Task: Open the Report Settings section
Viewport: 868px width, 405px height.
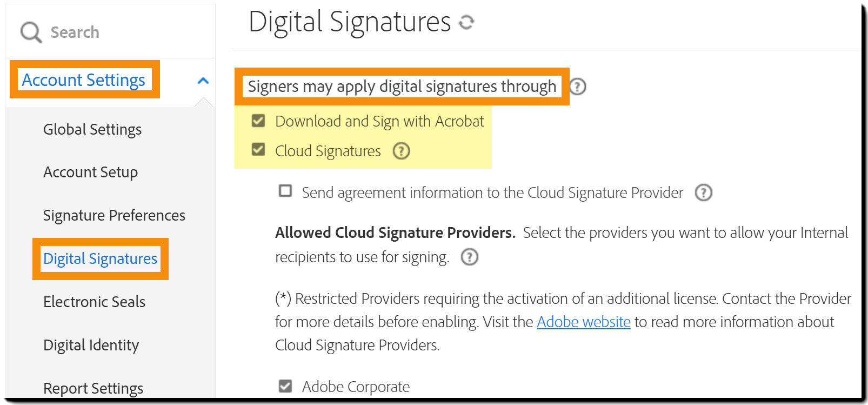Action: click(92, 388)
